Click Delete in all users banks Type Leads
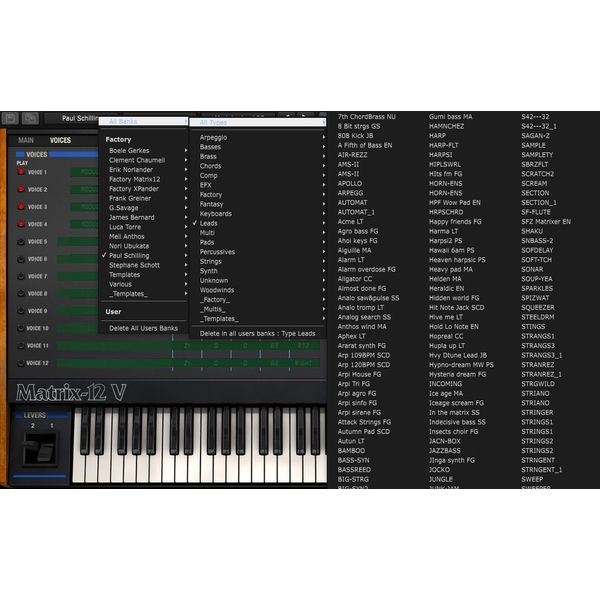Screen dimensions: 600x600 tap(258, 334)
